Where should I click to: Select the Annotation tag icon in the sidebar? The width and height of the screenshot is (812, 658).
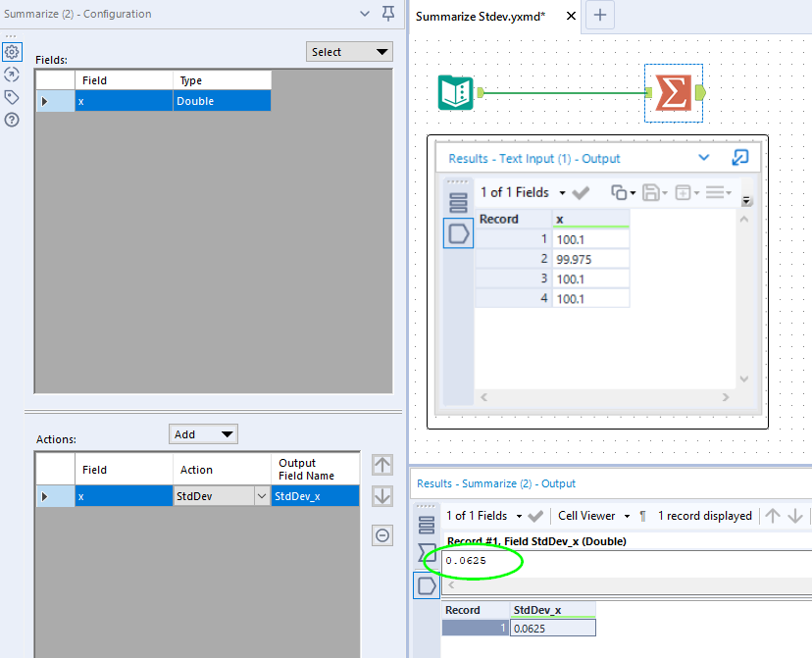tap(13, 98)
